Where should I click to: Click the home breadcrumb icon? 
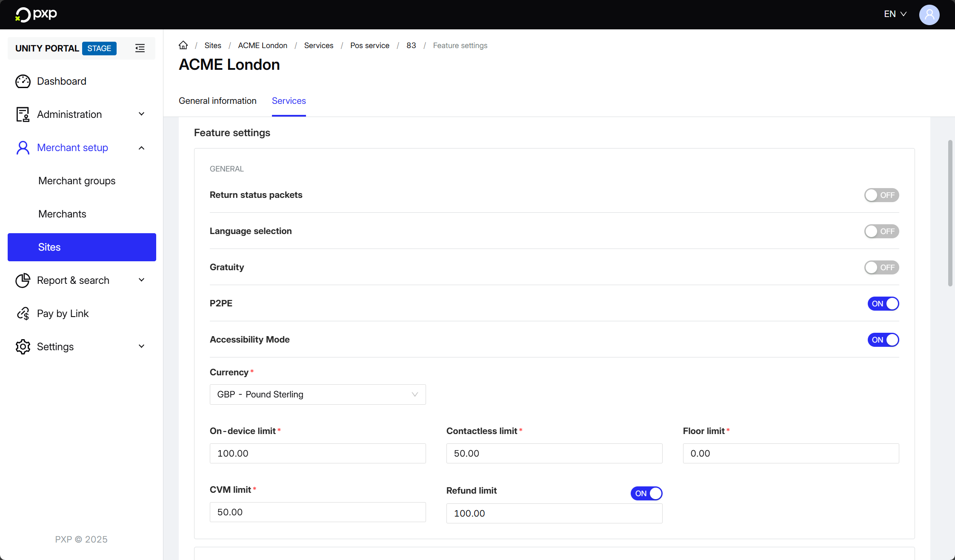point(183,45)
